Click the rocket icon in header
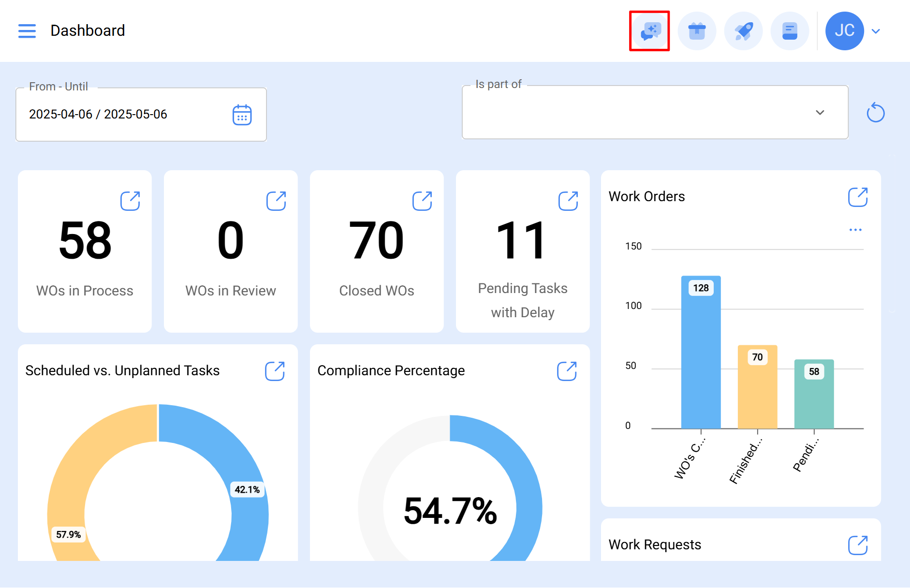The width and height of the screenshot is (910, 588). point(743,31)
